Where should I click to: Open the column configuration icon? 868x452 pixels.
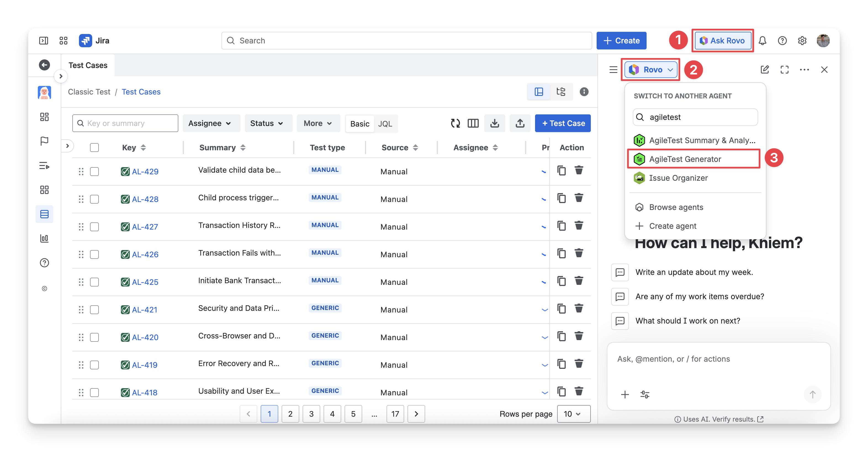coord(473,123)
